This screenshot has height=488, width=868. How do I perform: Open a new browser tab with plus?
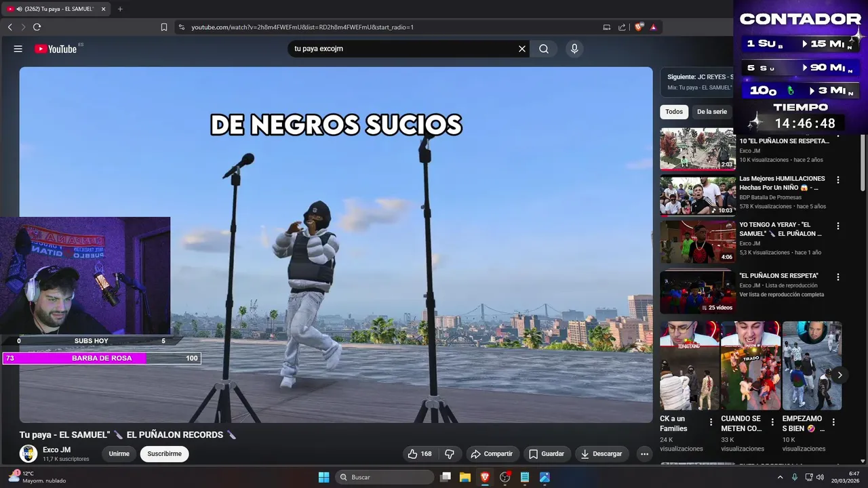click(120, 9)
